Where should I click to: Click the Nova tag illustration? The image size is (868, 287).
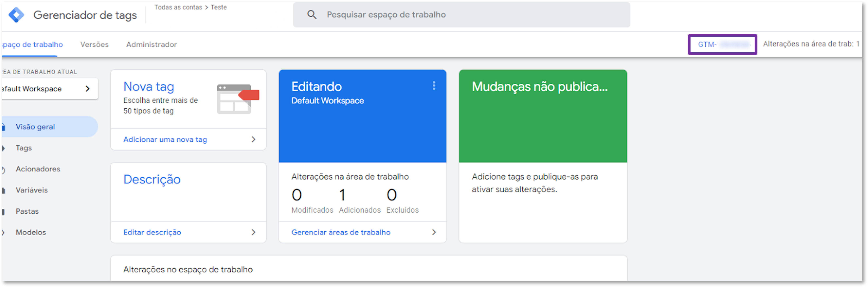(x=238, y=99)
